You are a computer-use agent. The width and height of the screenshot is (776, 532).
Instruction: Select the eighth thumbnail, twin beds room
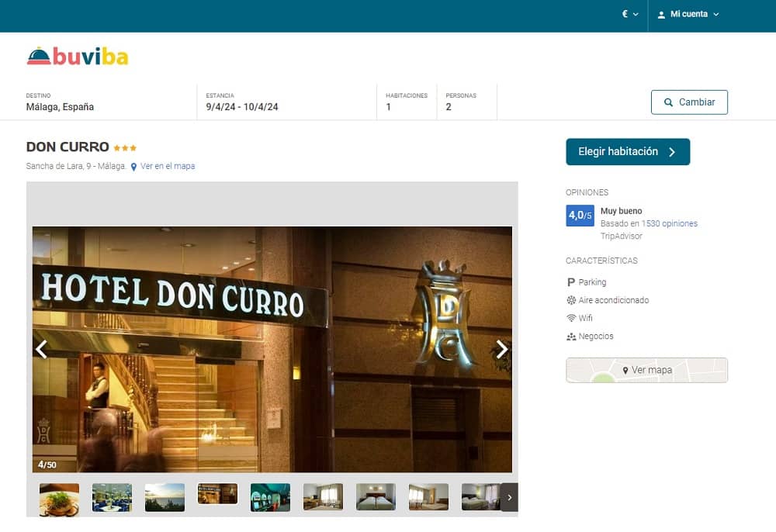[428, 497]
